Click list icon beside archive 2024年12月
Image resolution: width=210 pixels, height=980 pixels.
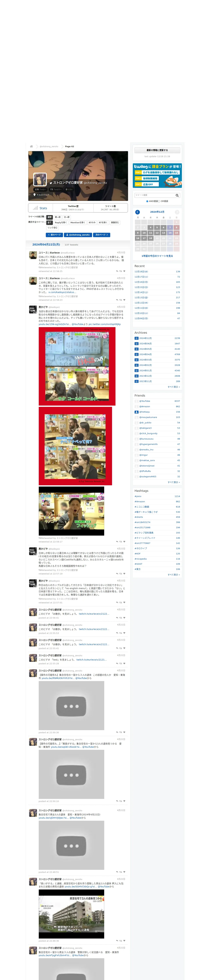click(136, 338)
